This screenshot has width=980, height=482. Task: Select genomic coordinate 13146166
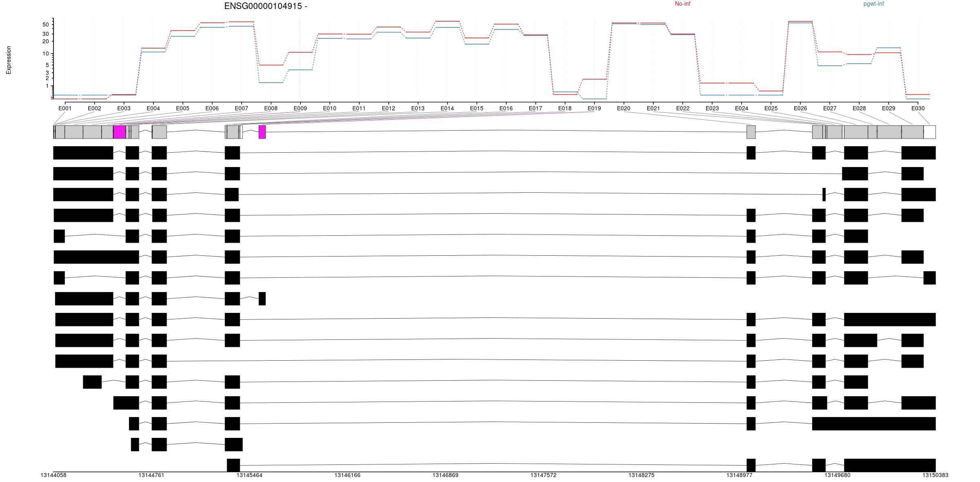(x=347, y=475)
